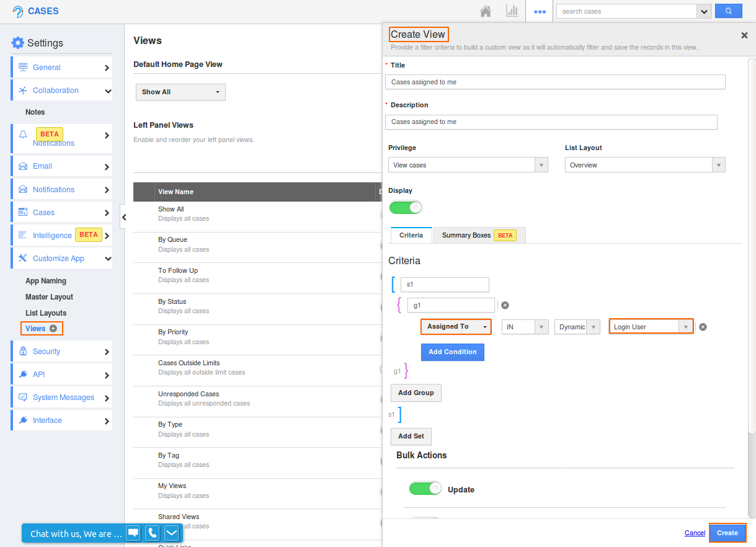Collapse the settings panel with the arrow icon
The height and width of the screenshot is (547, 756).
pyautogui.click(x=123, y=217)
